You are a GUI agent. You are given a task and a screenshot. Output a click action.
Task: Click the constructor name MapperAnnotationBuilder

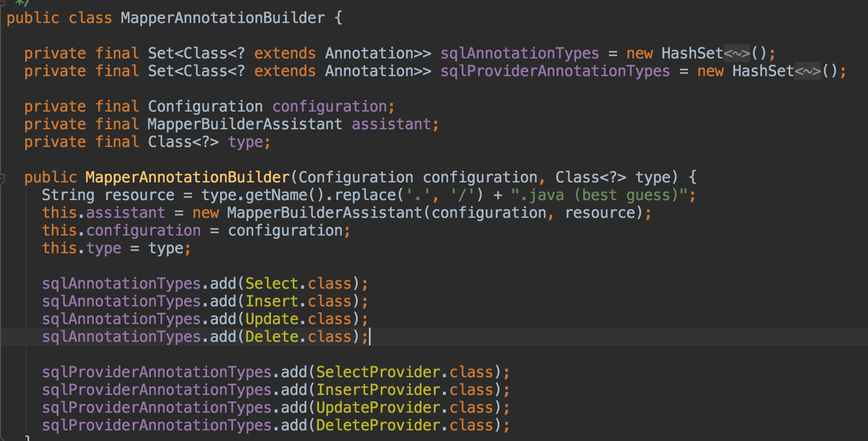(187, 178)
